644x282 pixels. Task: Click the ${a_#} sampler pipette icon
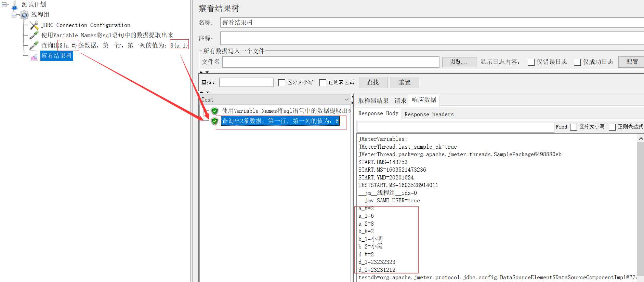click(34, 45)
